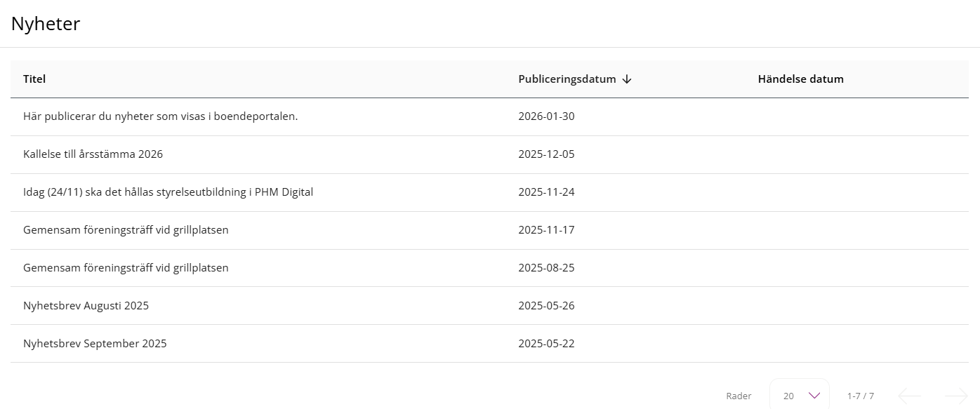
Task: Click the descending sort arrow beside Publiceringsdatum
Action: [x=627, y=79]
